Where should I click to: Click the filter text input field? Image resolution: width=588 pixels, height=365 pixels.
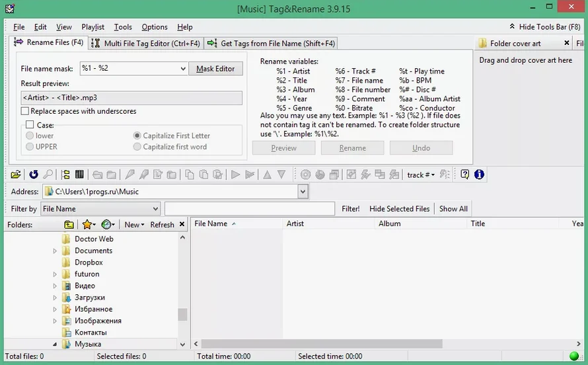[x=249, y=209]
